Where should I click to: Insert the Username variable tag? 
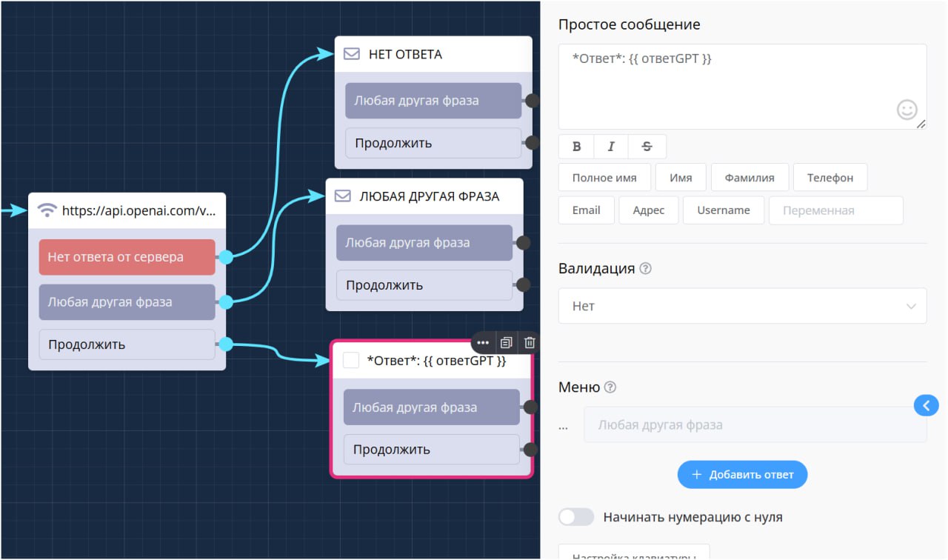pos(723,210)
